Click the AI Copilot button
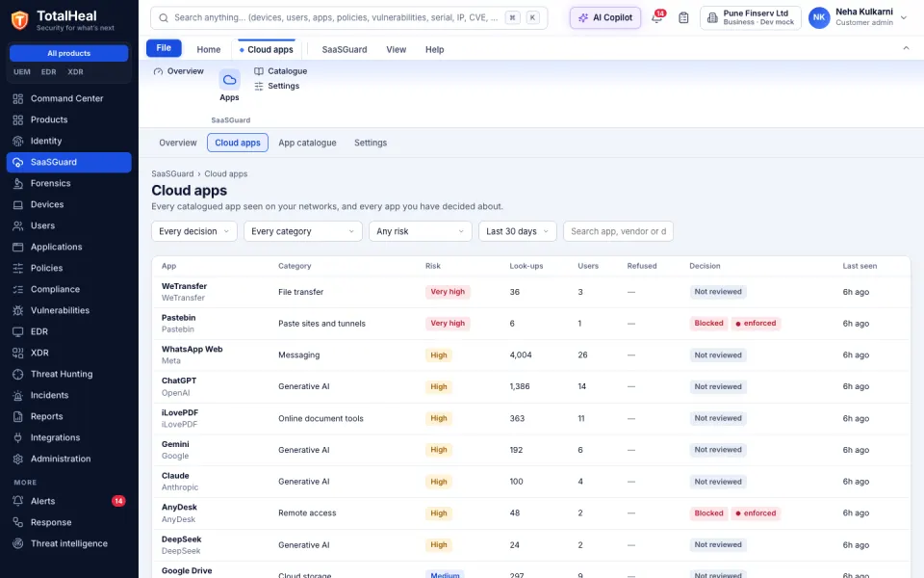924x578 pixels. point(605,17)
